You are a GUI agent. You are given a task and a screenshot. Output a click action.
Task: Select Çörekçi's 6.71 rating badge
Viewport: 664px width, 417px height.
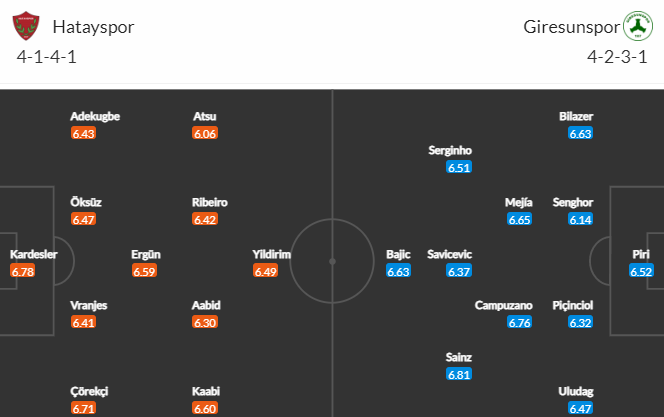tap(83, 409)
